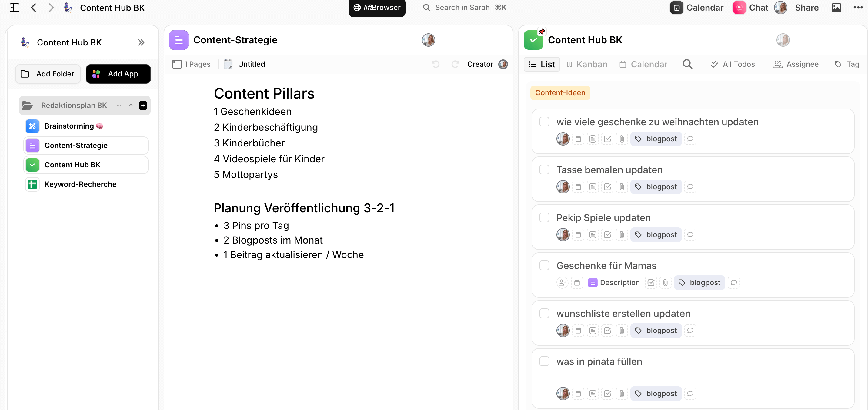This screenshot has height=410, width=868.
Task: Open the attachment icon on Tasse bemalen updaten
Action: pyautogui.click(x=622, y=187)
